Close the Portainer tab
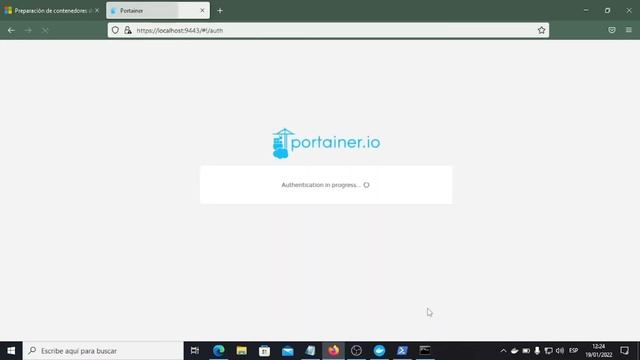This screenshot has width=640, height=360. [202, 11]
